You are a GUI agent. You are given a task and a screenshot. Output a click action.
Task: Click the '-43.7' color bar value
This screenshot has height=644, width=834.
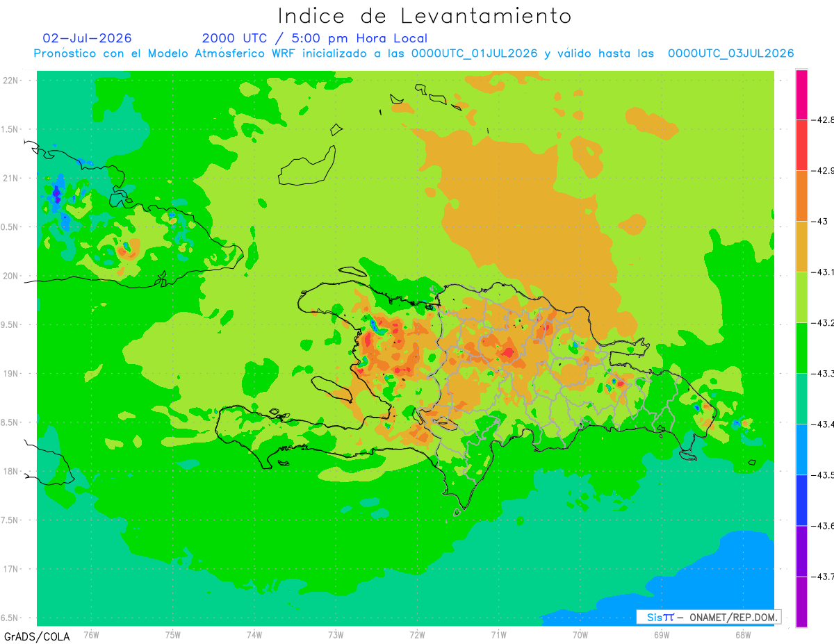click(824, 577)
